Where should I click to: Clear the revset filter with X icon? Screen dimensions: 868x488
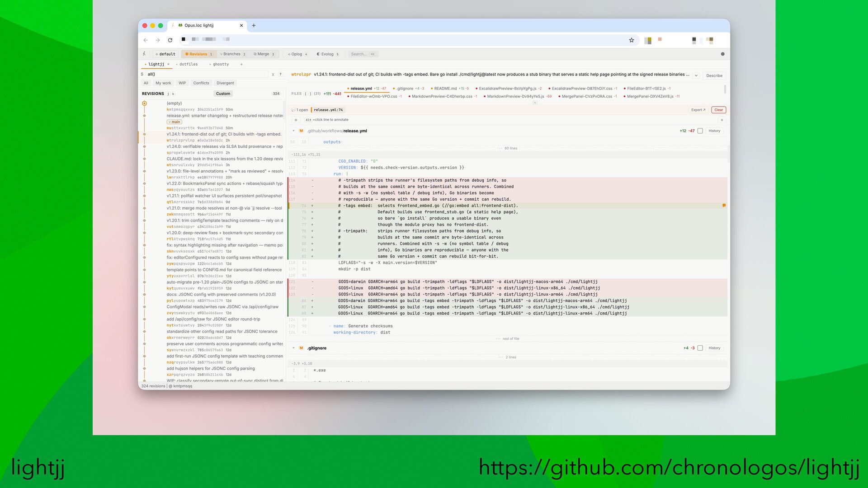273,74
